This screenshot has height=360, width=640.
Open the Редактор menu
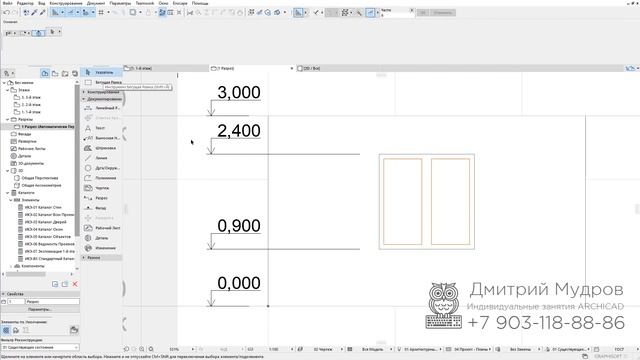click(25, 3)
